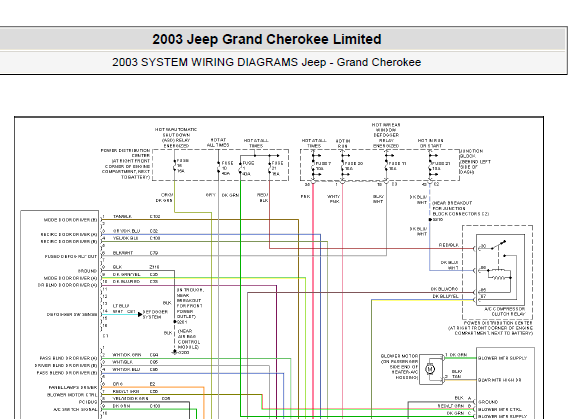The height and width of the screenshot is (419, 573).
Task: Click the 'GROUND' pin label on the left module
Action: [88, 271]
